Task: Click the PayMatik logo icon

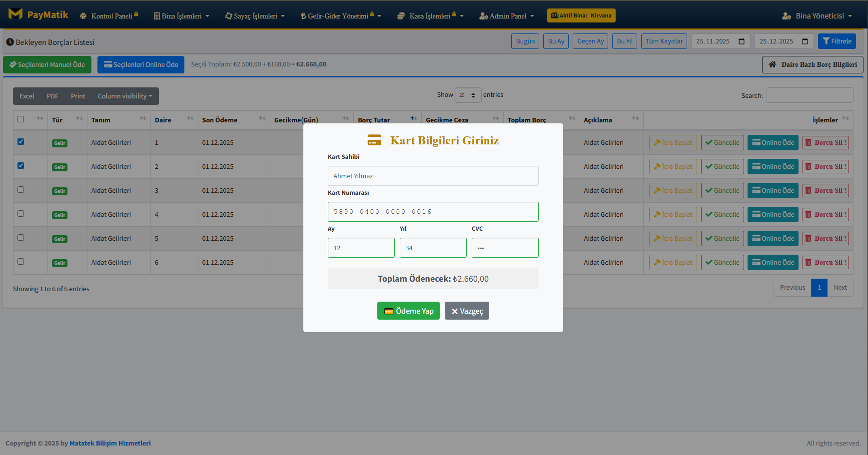Action: [15, 14]
